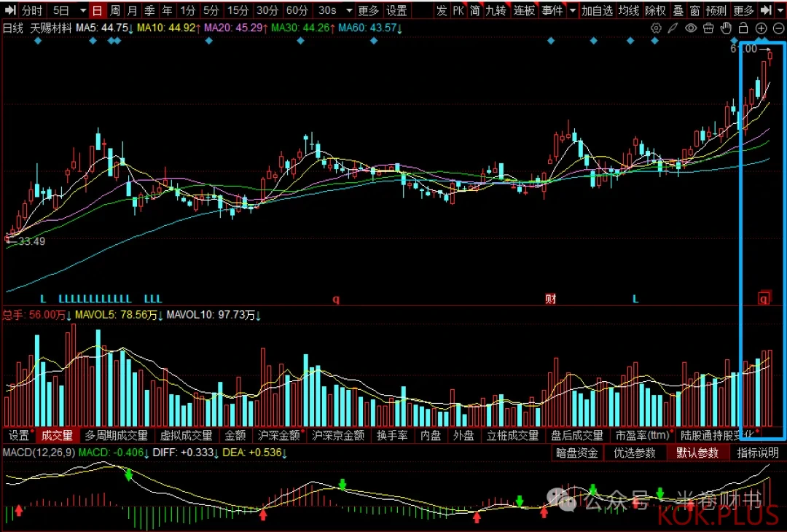The image size is (787, 532).
Task: Toggle the eye visibility icon
Action: [691, 28]
